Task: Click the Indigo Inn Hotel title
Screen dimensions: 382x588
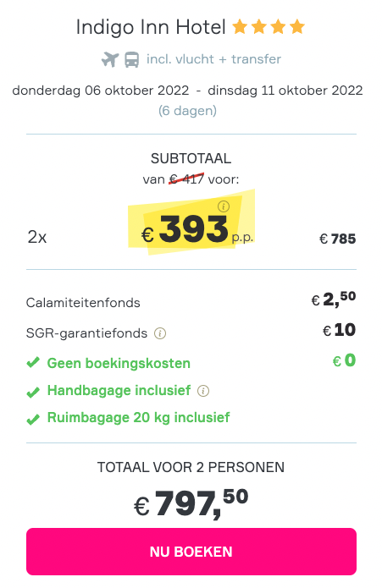Action: pyautogui.click(x=151, y=27)
